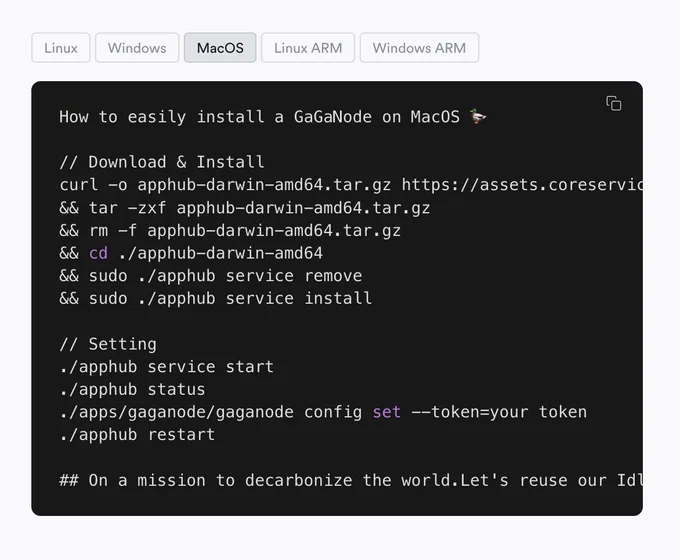The image size is (680, 560).
Task: Click the '## On a mission to decarbonize' line
Action: [x=351, y=480]
